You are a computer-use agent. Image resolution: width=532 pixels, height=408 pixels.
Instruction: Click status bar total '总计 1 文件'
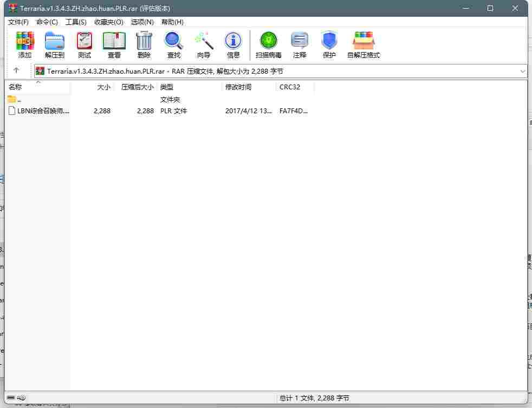[x=314, y=398]
